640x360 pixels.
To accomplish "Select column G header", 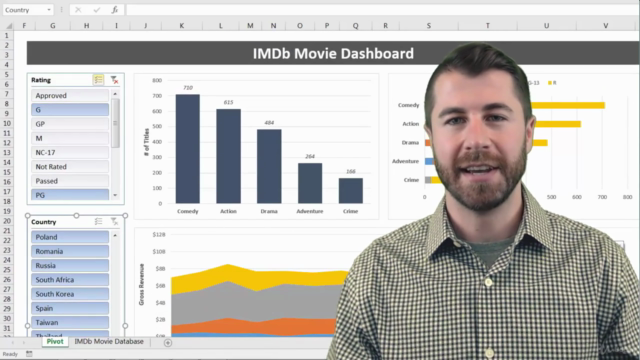I will 53,26.
